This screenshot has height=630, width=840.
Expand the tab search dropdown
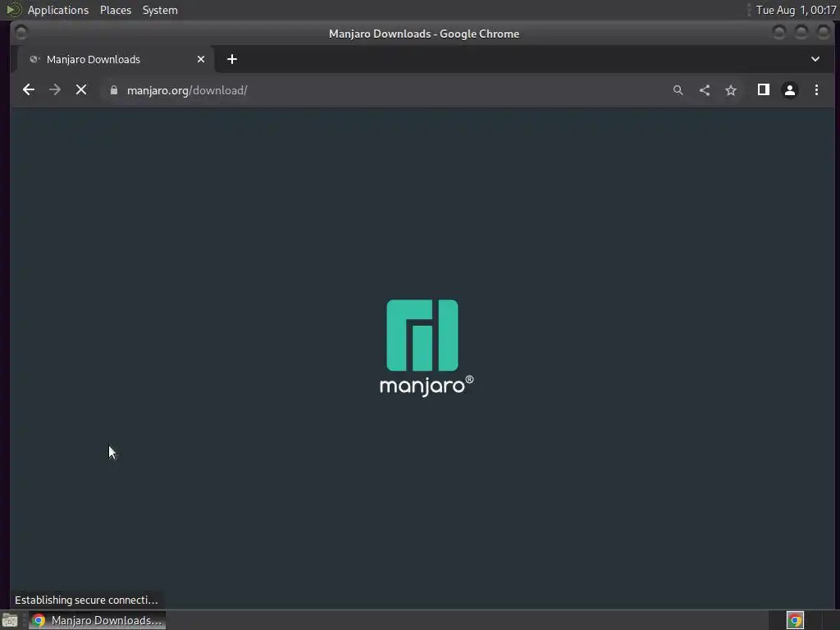coord(815,59)
